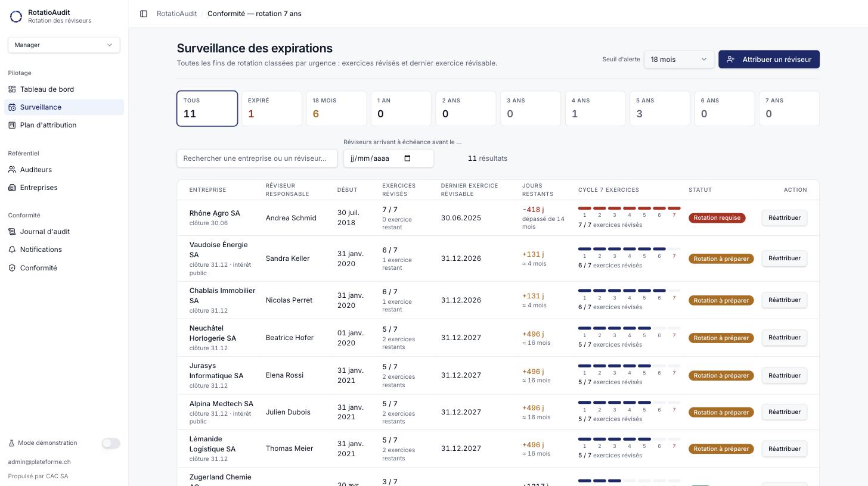Viewport: 868px width, 486px height.
Task: Click Vaudoise Énergie SA cycle progress bar
Action: (x=629, y=249)
